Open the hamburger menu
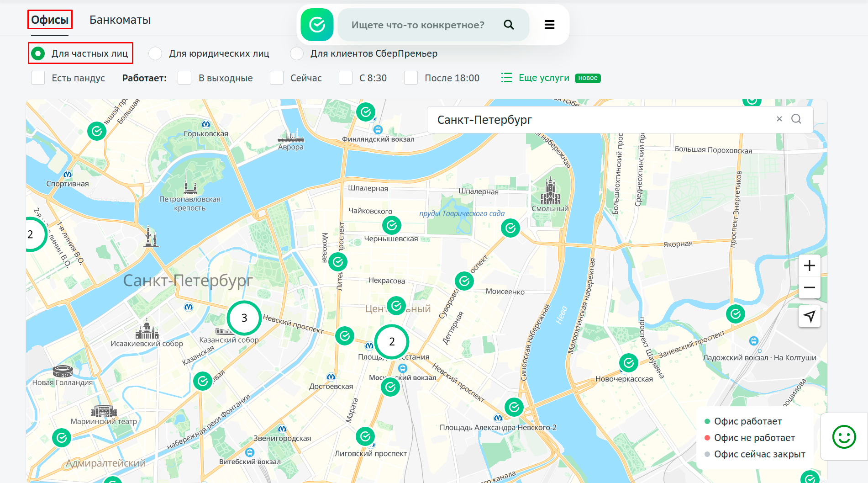The image size is (868, 483). (x=549, y=25)
